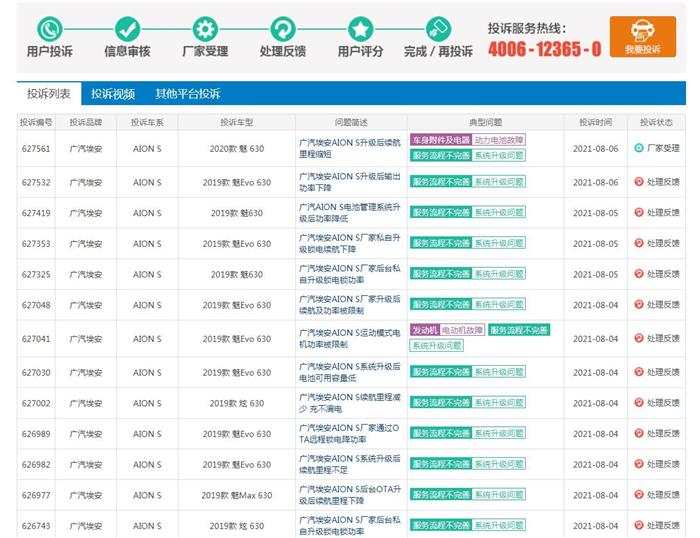
Task: Click the 投诉状态 column header
Action: point(656,122)
